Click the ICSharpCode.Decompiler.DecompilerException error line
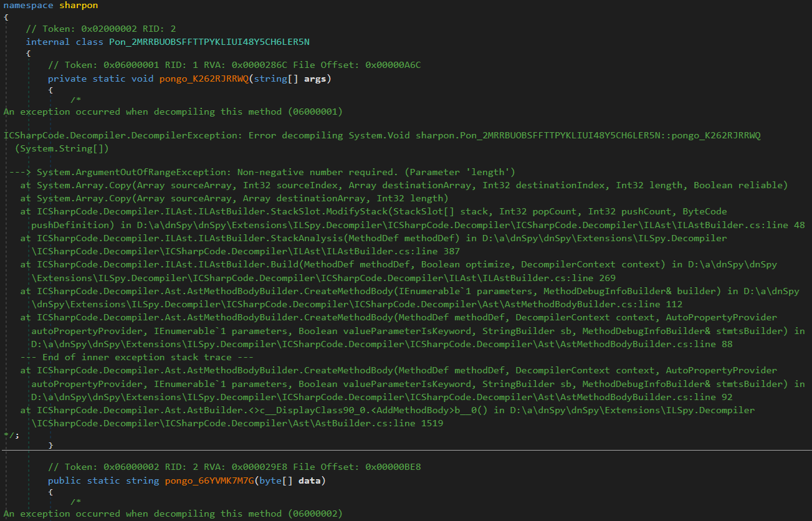 coord(382,135)
